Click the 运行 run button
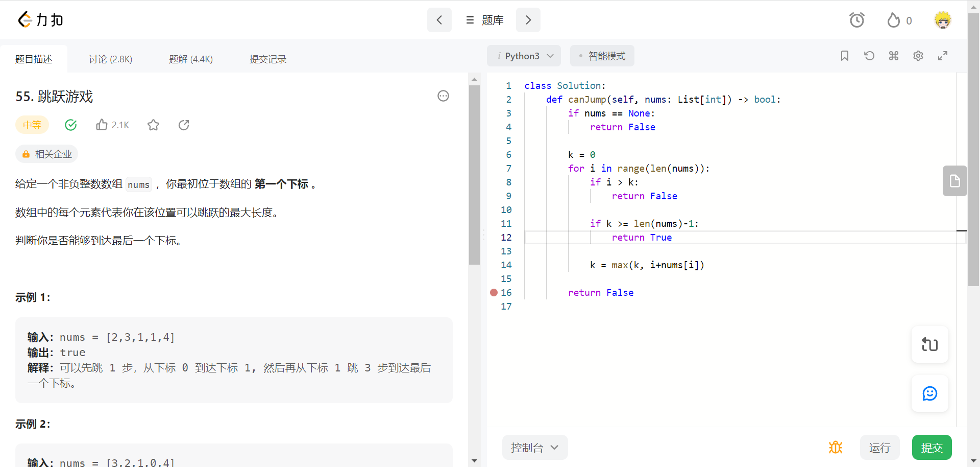 [x=880, y=448]
